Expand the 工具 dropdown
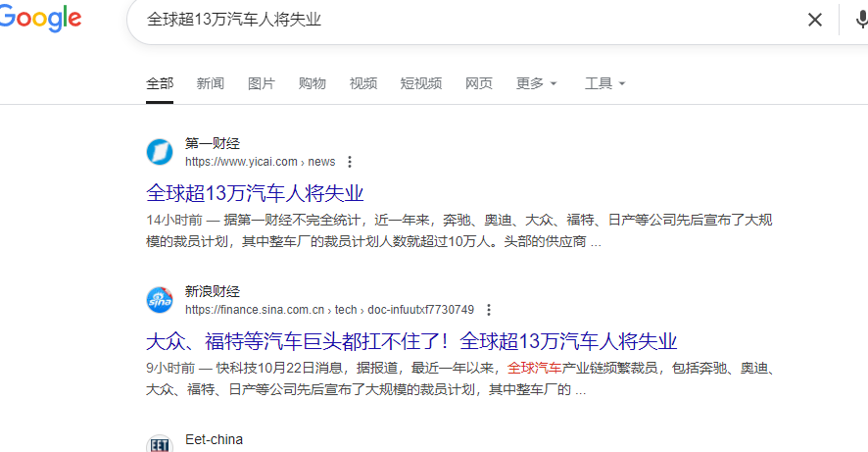Viewport: 868px width, 452px height. tap(604, 83)
